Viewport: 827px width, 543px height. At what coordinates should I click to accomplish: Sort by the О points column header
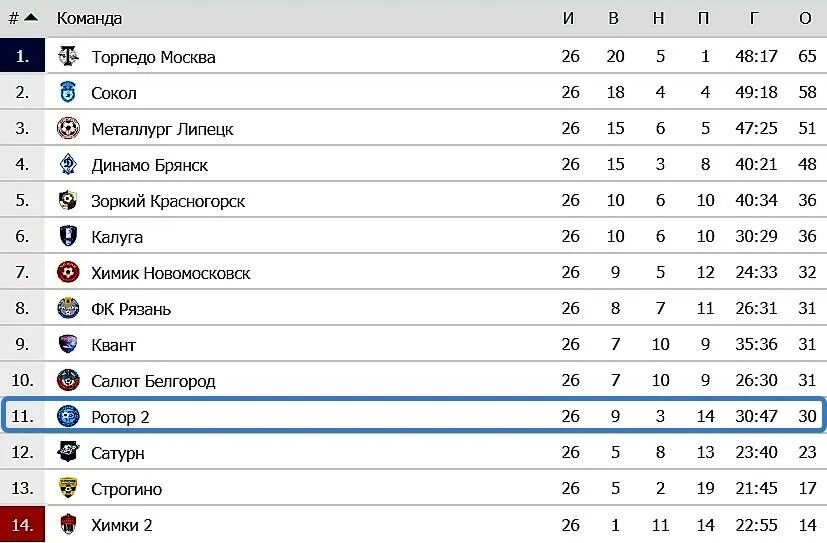click(805, 18)
